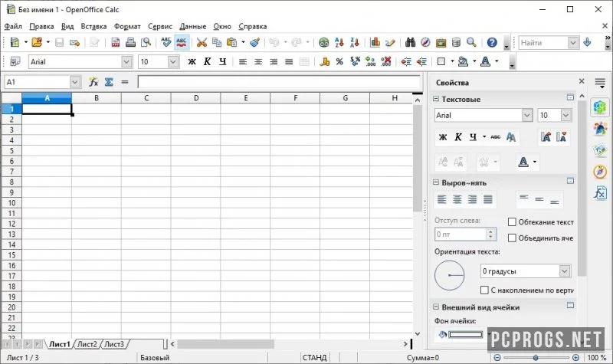Click the Paste clipboard icon
Viewport: 613px width, 364px height.
tap(232, 42)
